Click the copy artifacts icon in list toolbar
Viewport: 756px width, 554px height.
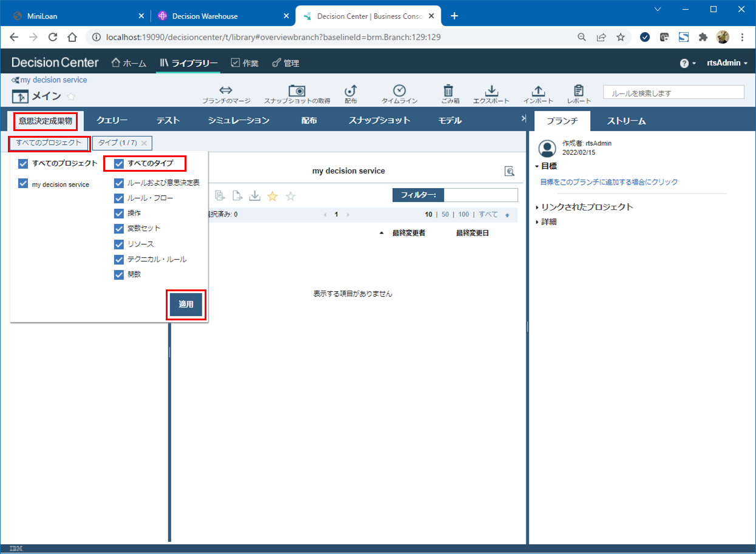pos(219,195)
